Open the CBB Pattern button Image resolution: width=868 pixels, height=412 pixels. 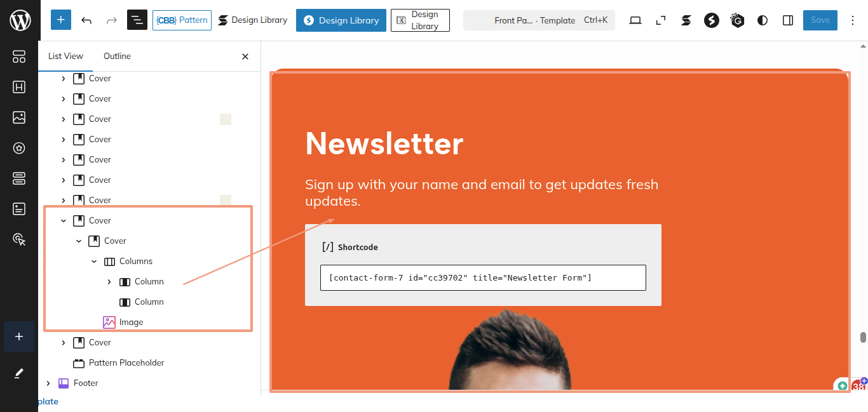182,20
